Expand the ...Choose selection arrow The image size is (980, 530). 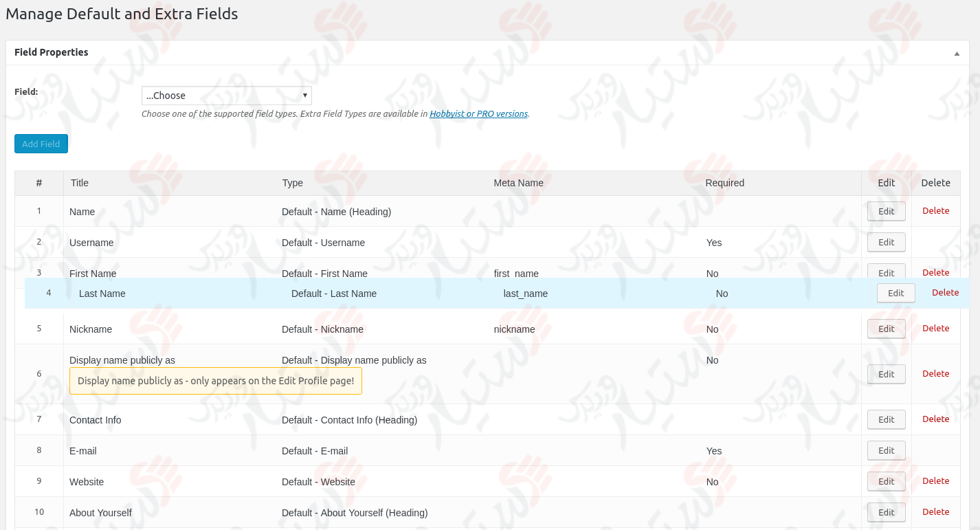pos(304,95)
